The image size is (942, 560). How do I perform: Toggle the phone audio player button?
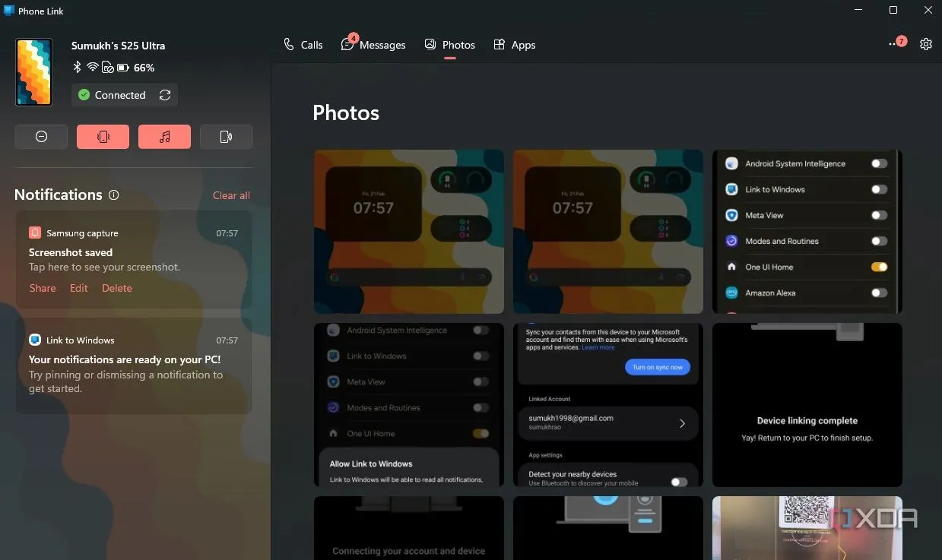pyautogui.click(x=164, y=137)
